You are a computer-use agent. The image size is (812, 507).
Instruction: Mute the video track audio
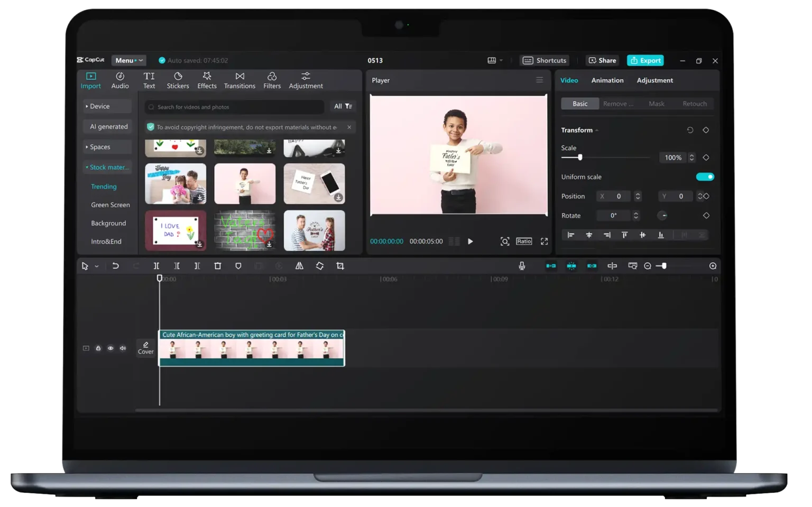(x=123, y=348)
